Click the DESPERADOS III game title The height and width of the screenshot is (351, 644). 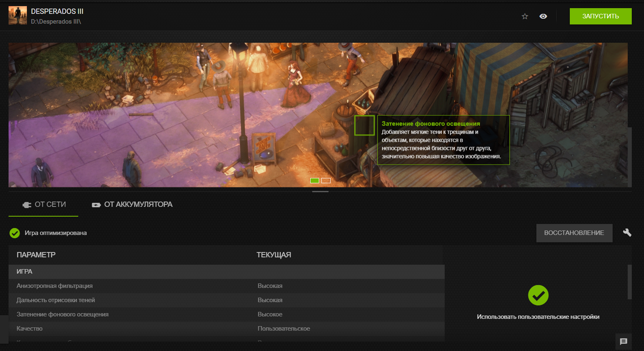(57, 11)
